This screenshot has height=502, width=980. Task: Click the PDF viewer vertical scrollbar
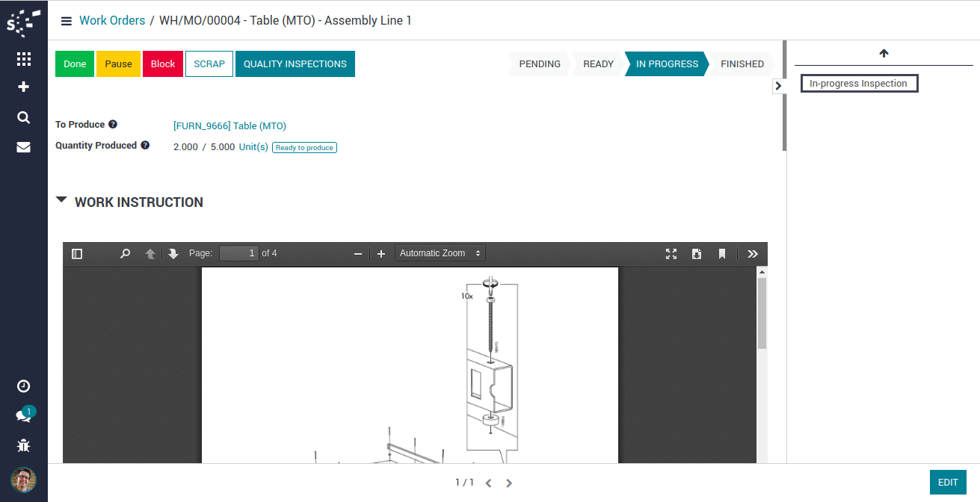click(x=762, y=314)
